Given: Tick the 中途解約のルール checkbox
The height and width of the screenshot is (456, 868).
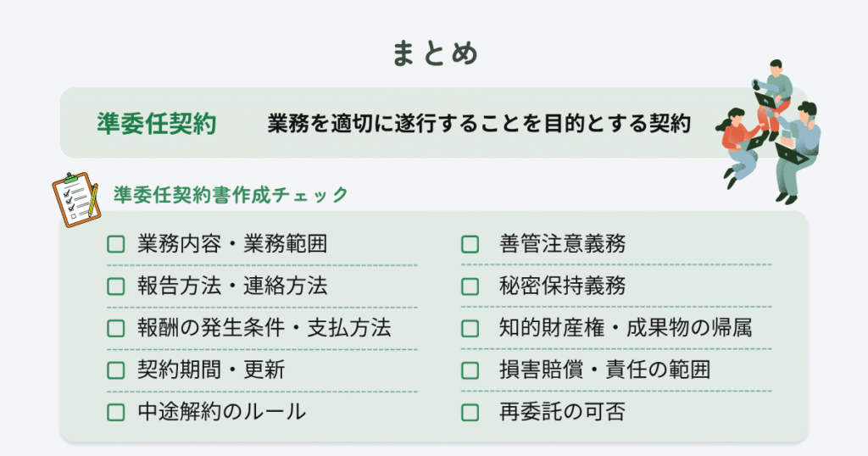Looking at the screenshot, I should 115,412.
